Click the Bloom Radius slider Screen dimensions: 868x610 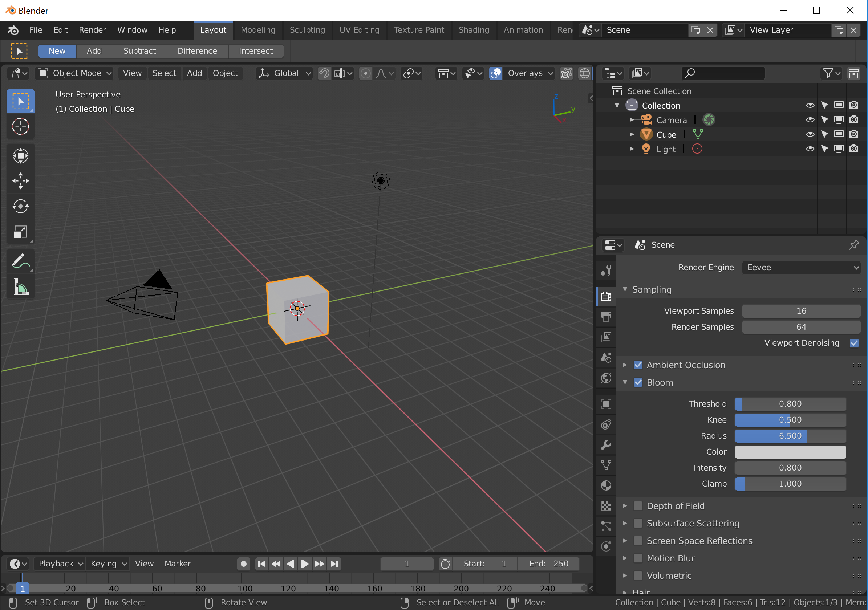[790, 436]
